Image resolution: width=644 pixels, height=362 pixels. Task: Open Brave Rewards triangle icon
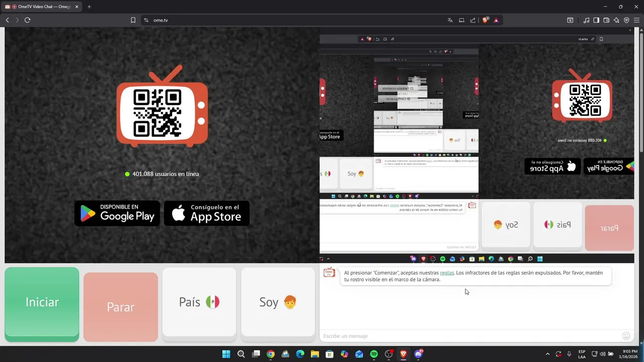(x=497, y=20)
